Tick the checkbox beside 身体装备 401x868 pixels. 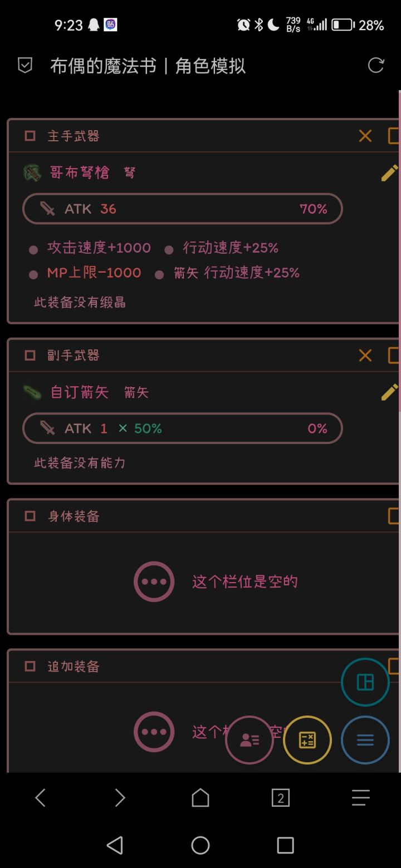(29, 516)
